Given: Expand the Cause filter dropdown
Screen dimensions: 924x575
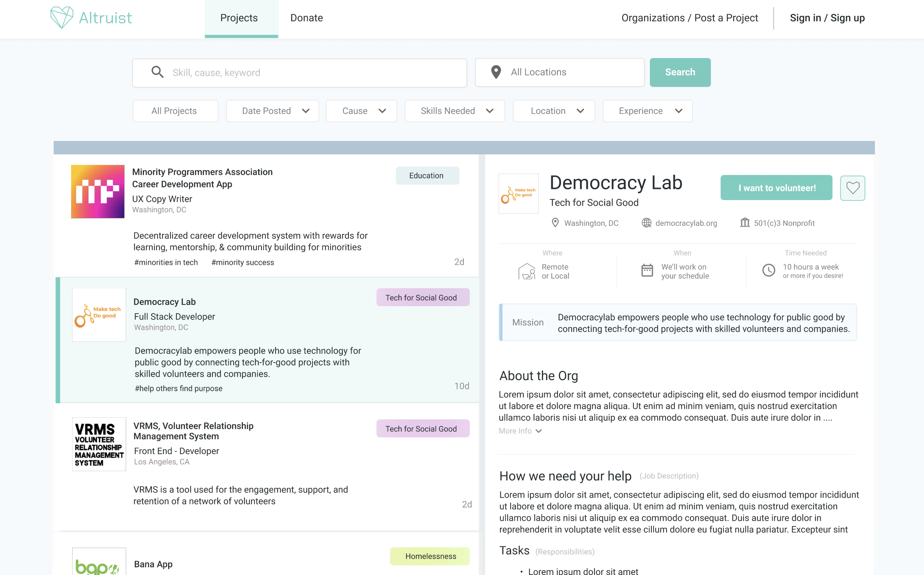Looking at the screenshot, I should (361, 111).
